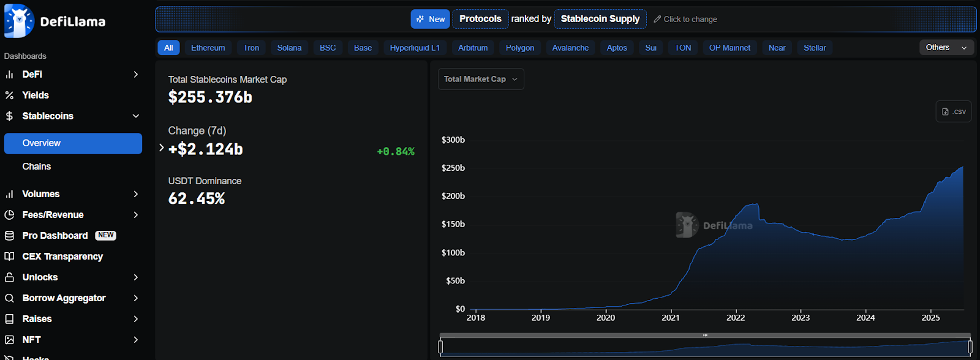Image resolution: width=980 pixels, height=360 pixels.
Task: Filter by Solana chain
Action: click(289, 48)
